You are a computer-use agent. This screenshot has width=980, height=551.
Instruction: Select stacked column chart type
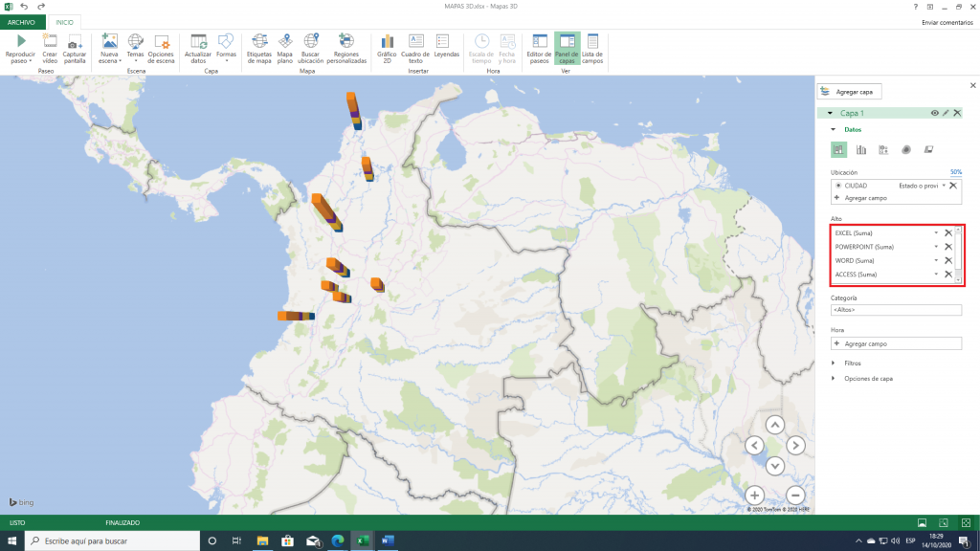pyautogui.click(x=838, y=150)
